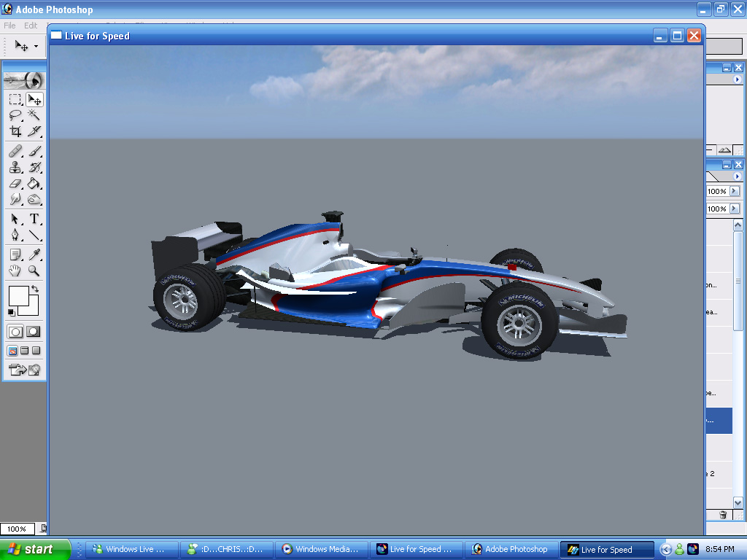Select the Healing Brush tool
747x560 pixels.
coord(15,152)
